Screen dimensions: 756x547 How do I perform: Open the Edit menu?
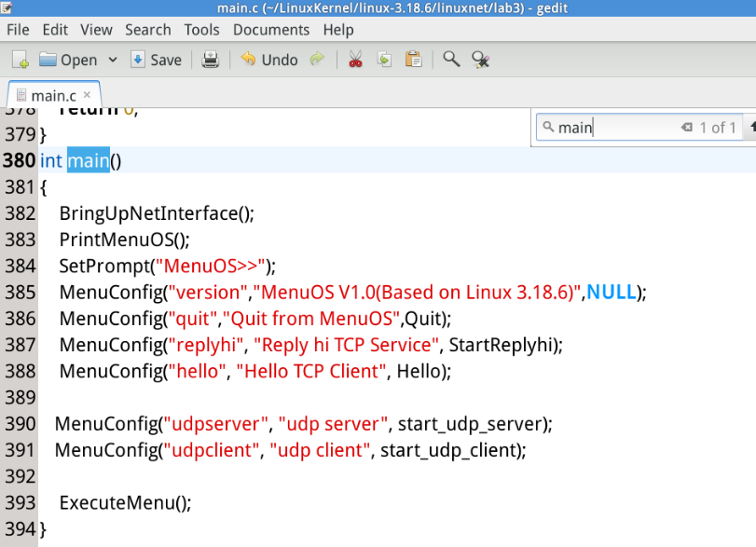(x=55, y=30)
